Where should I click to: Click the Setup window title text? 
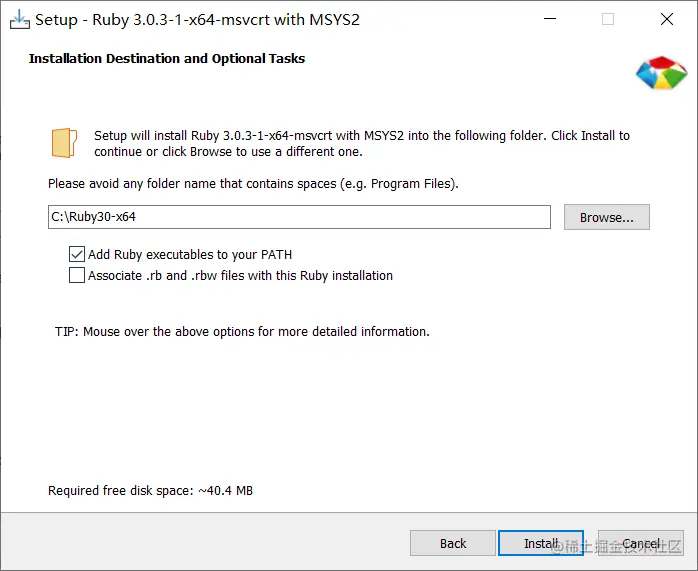[197, 20]
